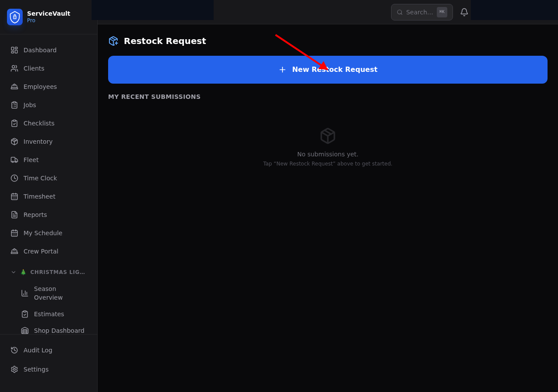The image size is (558, 392).
Task: Click the notification bell icon
Action: [x=464, y=12]
